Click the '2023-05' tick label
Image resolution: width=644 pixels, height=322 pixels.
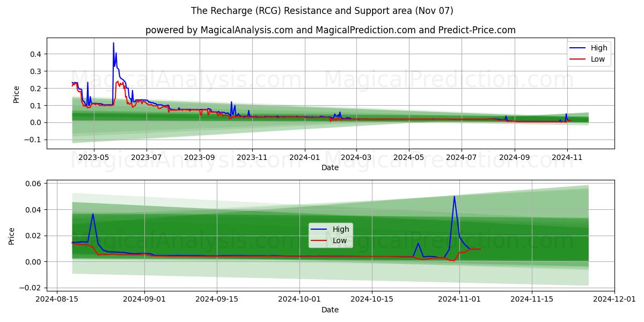click(x=94, y=157)
